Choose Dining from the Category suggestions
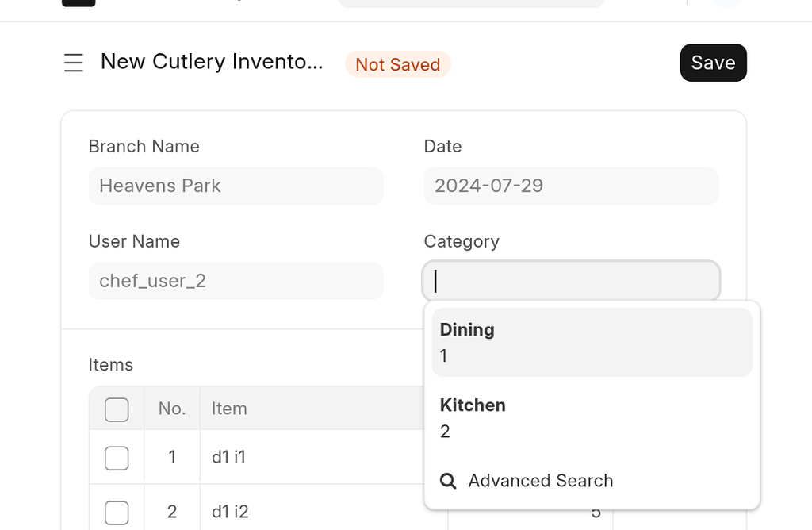 click(592, 343)
